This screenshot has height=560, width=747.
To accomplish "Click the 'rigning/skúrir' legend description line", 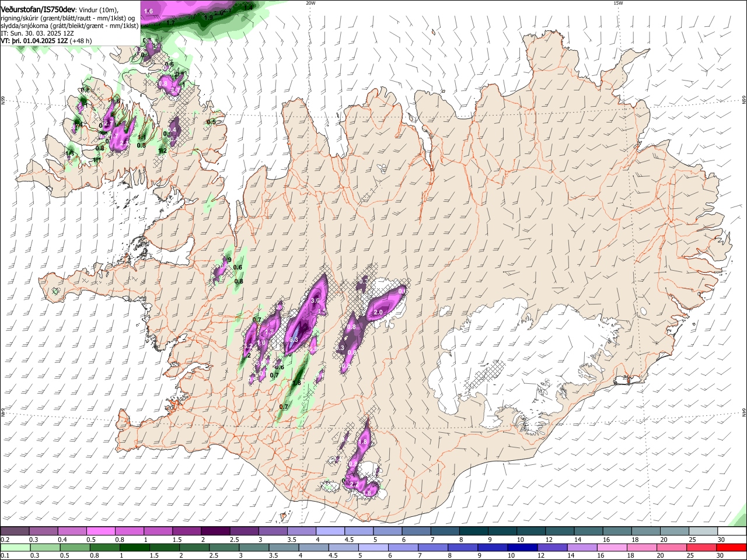I will pos(68,17).
